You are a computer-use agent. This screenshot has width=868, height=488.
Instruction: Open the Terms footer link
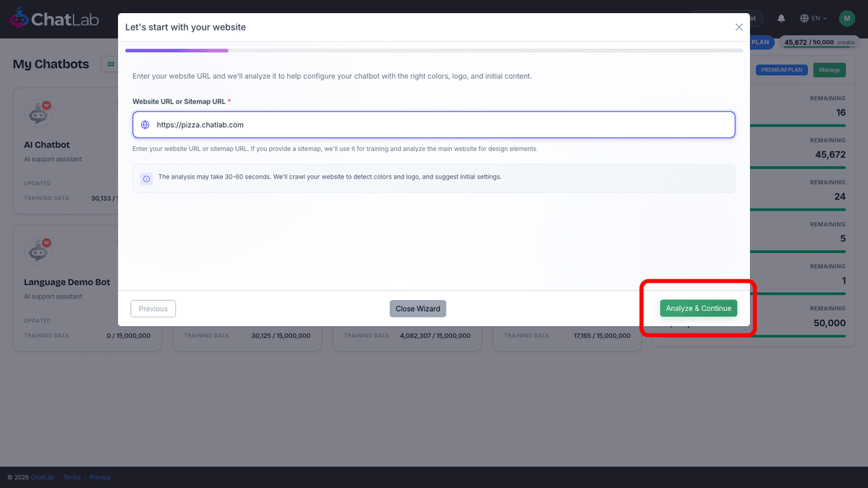tap(72, 477)
